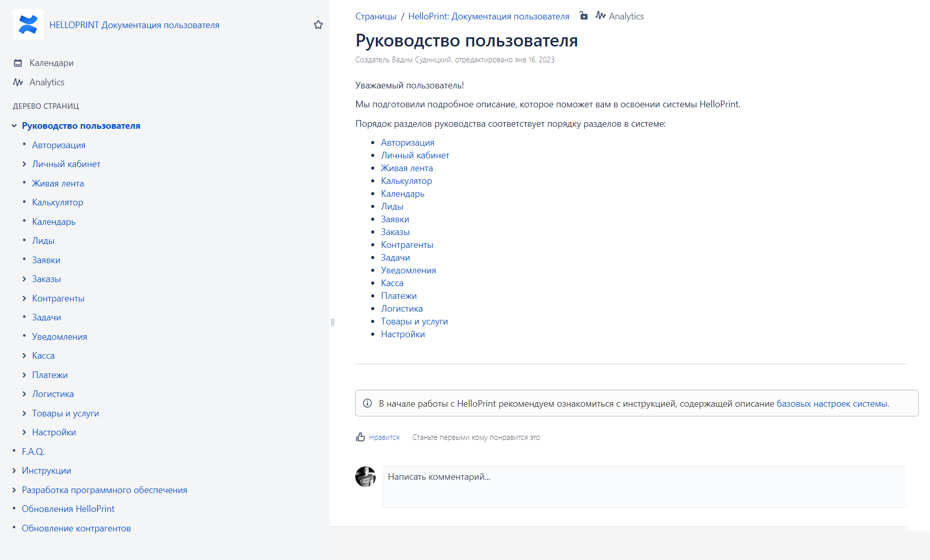Open Личный кабинет link in page content
Screen dimensions: 930x560
(x=415, y=155)
